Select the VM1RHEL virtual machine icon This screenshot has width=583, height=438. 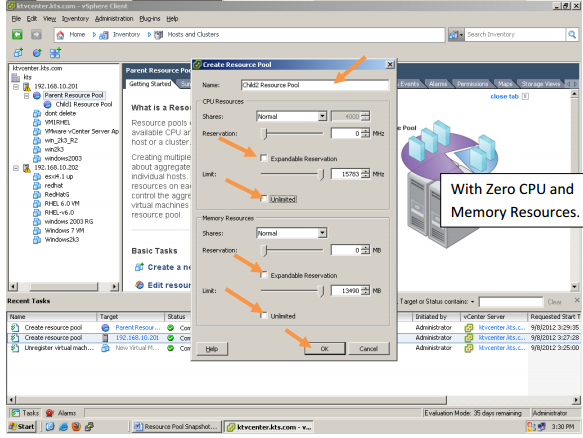37,123
